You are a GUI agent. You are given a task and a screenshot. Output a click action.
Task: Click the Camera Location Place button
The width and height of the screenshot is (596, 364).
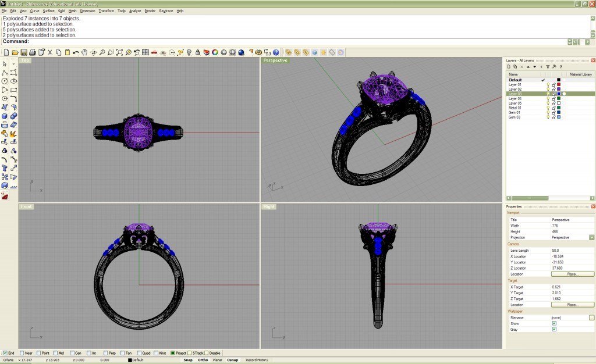[572, 274]
